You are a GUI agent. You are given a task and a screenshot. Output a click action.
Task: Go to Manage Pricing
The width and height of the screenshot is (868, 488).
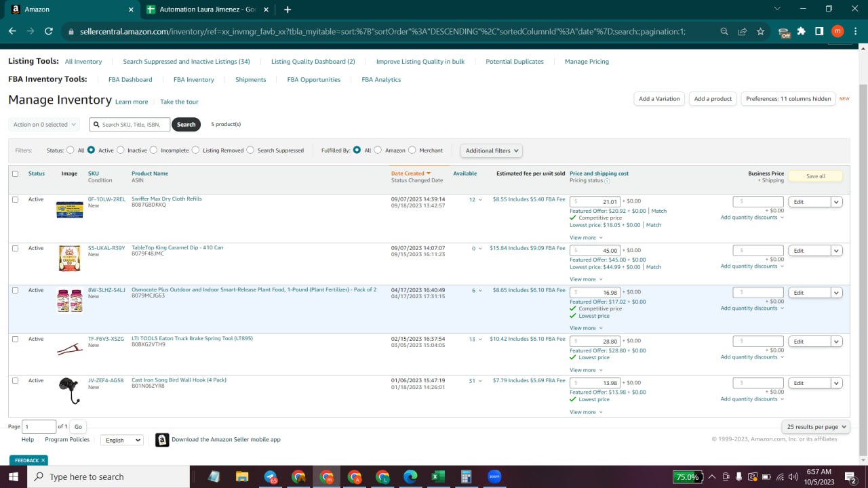pos(587,62)
